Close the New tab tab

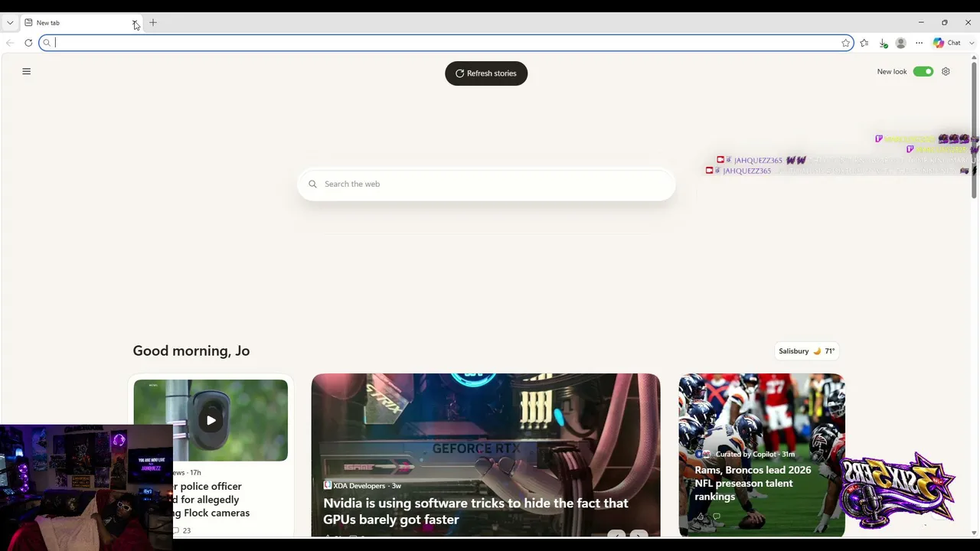pyautogui.click(x=135, y=23)
